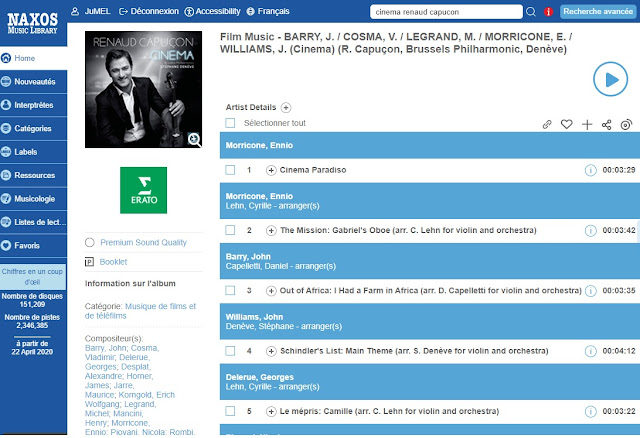Change language via Français
This screenshot has width=640, height=438.
click(x=268, y=11)
